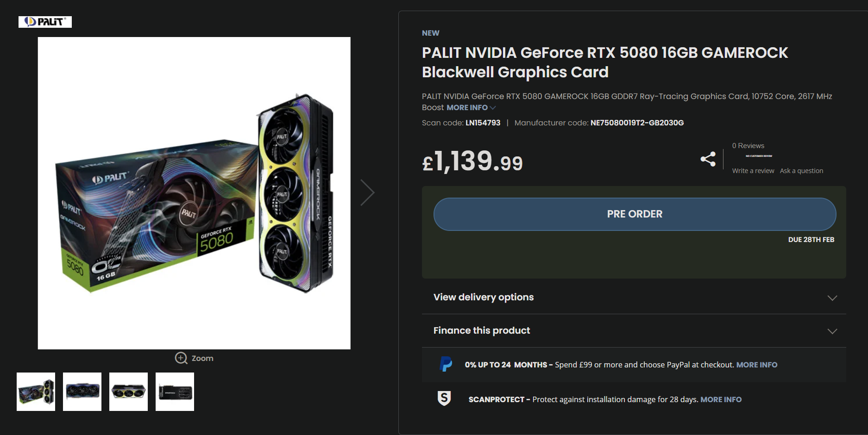Open ScanProtect MORE INFO link
This screenshot has height=435, width=868.
coord(721,399)
